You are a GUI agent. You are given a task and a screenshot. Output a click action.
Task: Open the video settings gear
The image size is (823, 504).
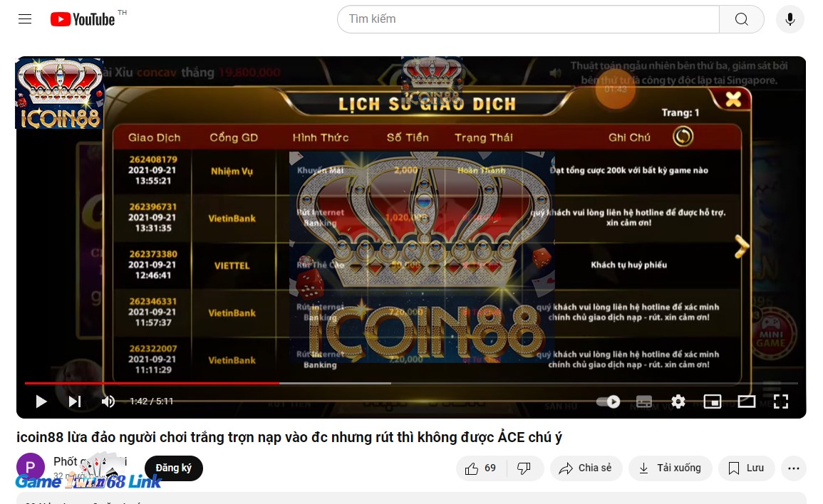(678, 401)
